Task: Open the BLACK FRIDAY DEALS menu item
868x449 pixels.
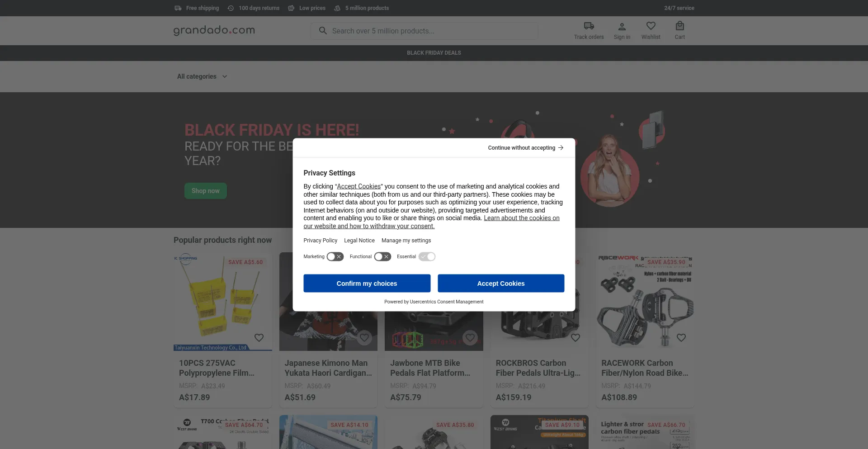Action: pyautogui.click(x=434, y=53)
